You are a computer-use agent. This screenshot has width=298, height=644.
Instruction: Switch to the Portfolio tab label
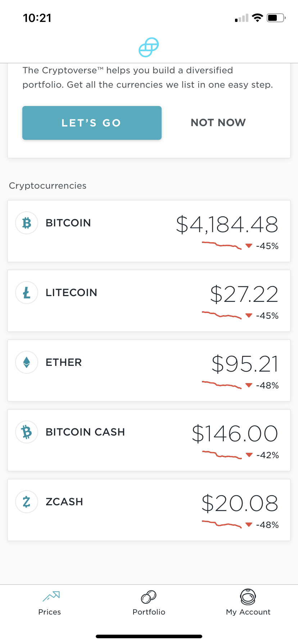point(149,612)
